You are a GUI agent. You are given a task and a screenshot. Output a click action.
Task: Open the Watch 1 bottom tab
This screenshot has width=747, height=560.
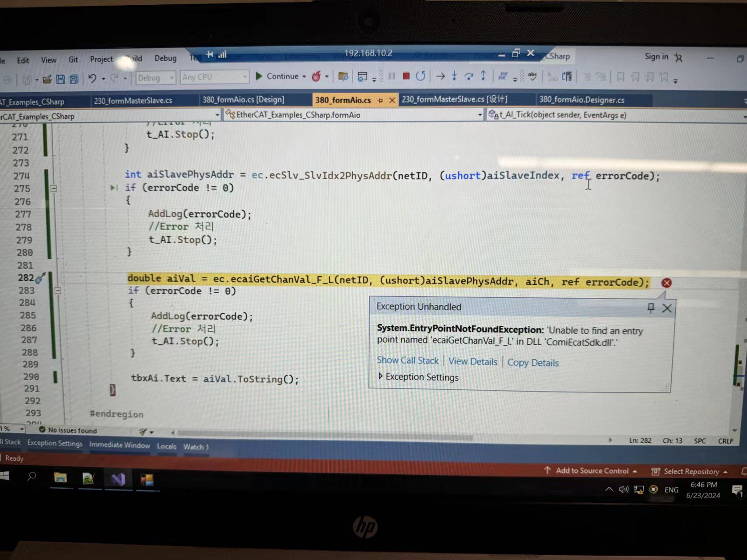196,447
